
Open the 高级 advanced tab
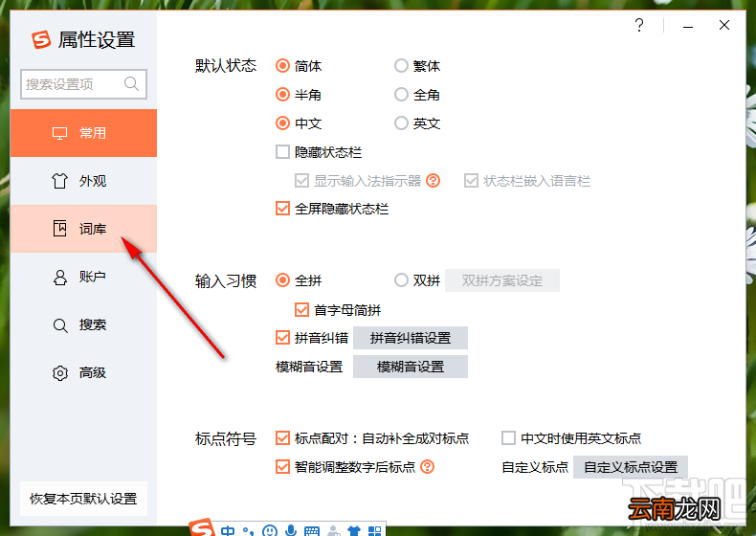[83, 372]
